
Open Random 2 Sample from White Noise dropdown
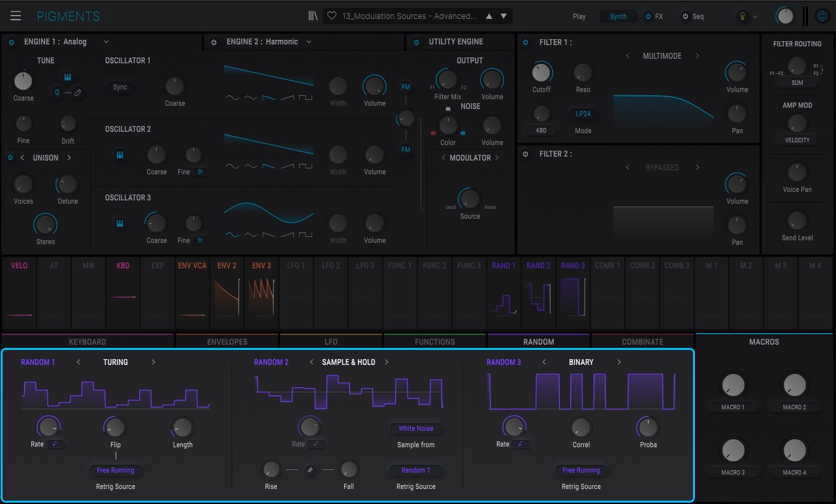coord(416,429)
